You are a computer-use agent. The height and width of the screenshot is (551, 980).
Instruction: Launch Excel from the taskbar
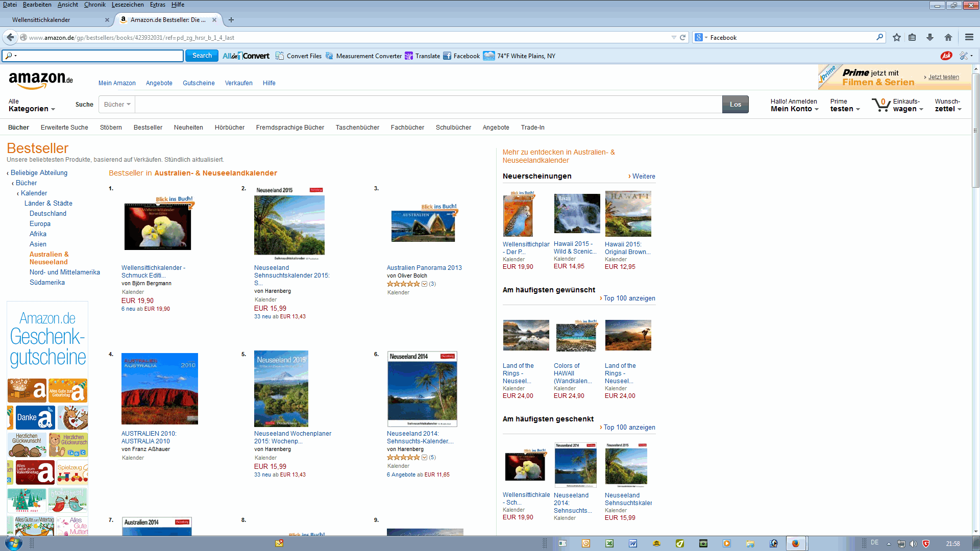click(x=609, y=543)
